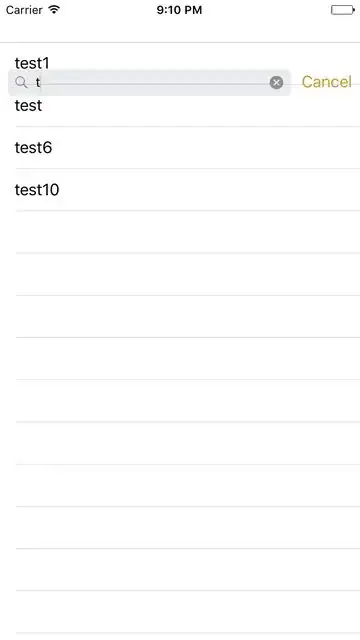Tap empty gray area inside the search bar
360x640 pixels.
pyautogui.click(x=155, y=83)
